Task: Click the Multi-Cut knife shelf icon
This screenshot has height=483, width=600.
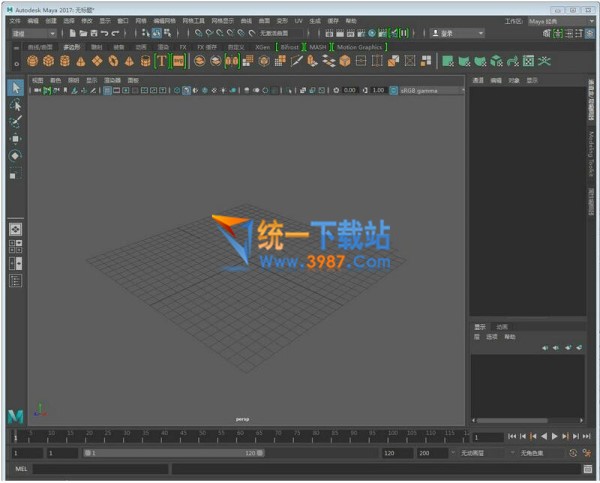Action: click(x=297, y=61)
